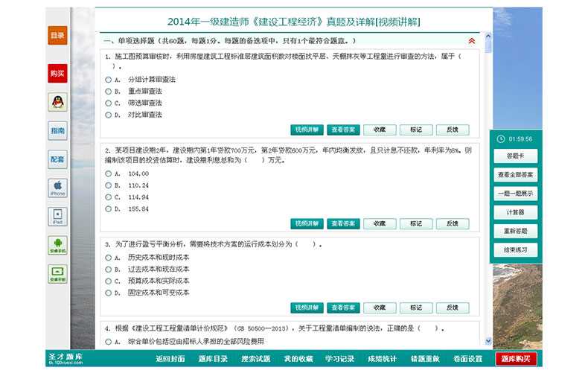The height and width of the screenshot is (376, 588).
Task: Open the iPad app icon
Action: click(57, 217)
